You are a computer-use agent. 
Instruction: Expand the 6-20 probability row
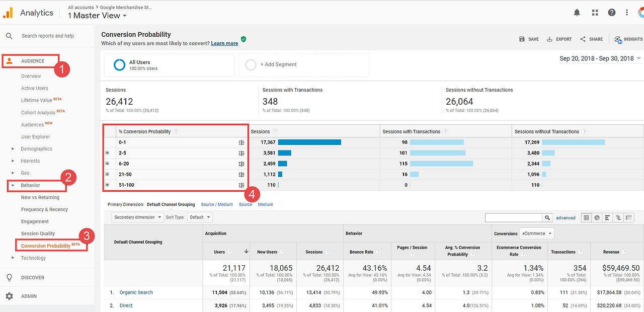(107, 164)
